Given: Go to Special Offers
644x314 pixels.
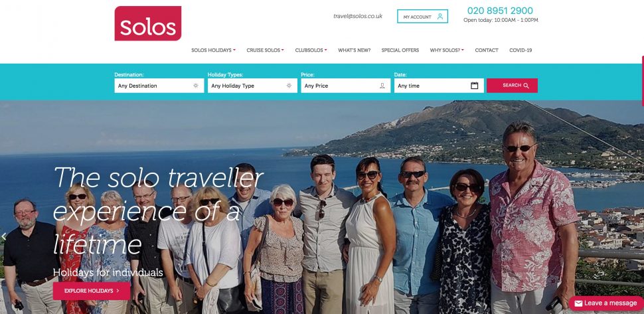Looking at the screenshot, I should click(400, 50).
